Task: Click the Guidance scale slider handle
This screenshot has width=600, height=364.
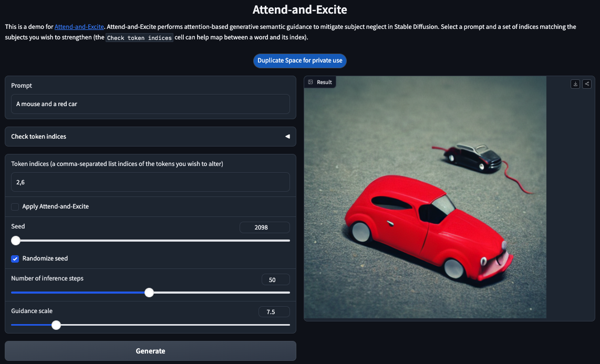Action: click(56, 325)
